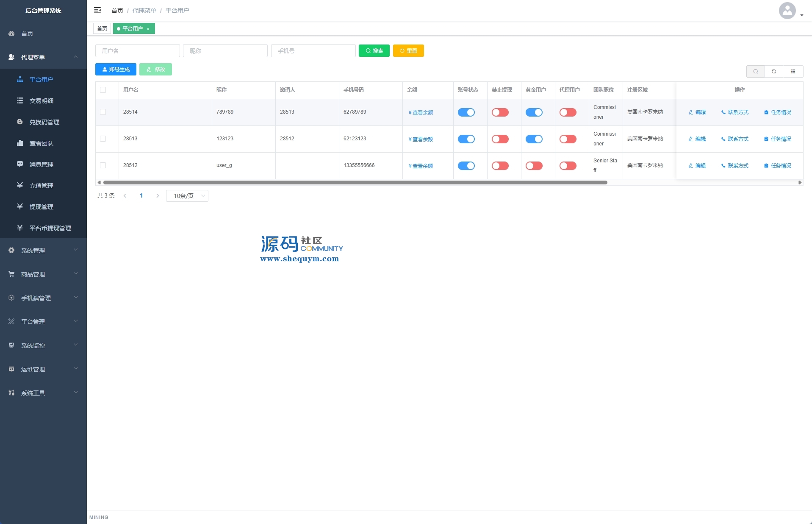Image resolution: width=812 pixels, height=524 pixels.
Task: Open 查看团队 in the sidebar
Action: 42,143
